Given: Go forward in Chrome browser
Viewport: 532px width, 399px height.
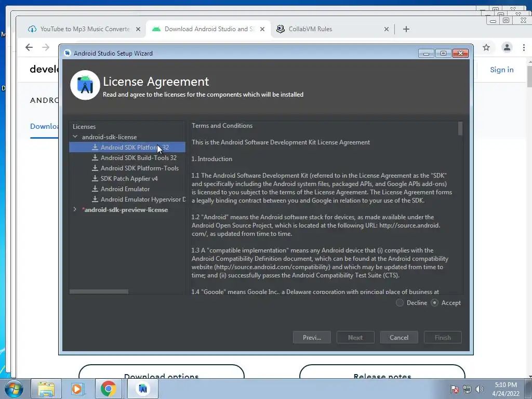Looking at the screenshot, I should (46, 47).
